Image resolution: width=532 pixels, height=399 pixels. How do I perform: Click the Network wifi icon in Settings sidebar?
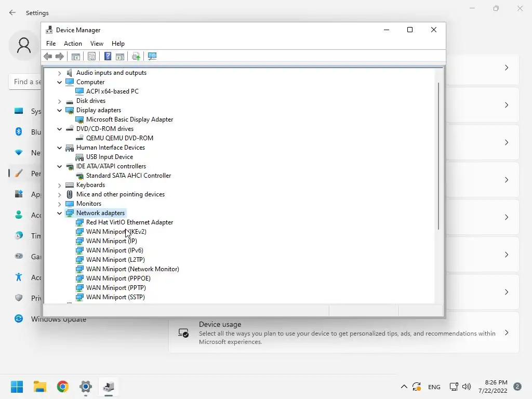pos(19,153)
